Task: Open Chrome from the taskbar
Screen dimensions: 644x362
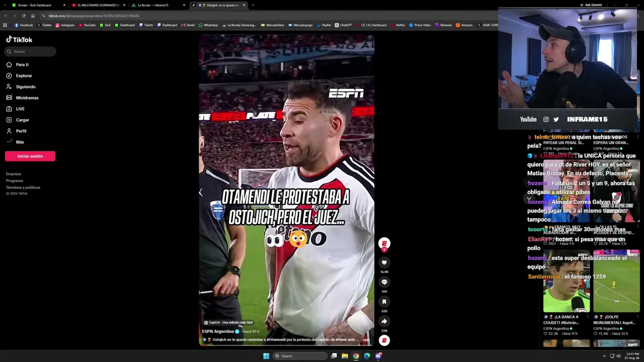Action: tap(356, 356)
